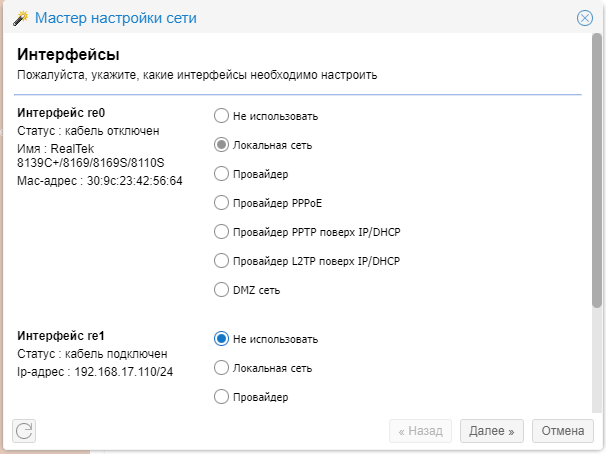The width and height of the screenshot is (606, 454).
Task: Select 'Локальная сеть' for interface re0
Action: pos(222,145)
